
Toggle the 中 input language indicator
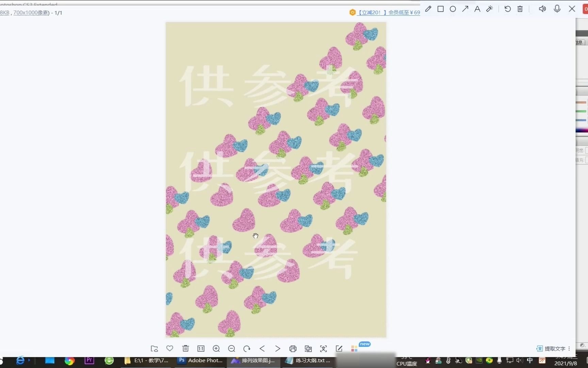530,360
